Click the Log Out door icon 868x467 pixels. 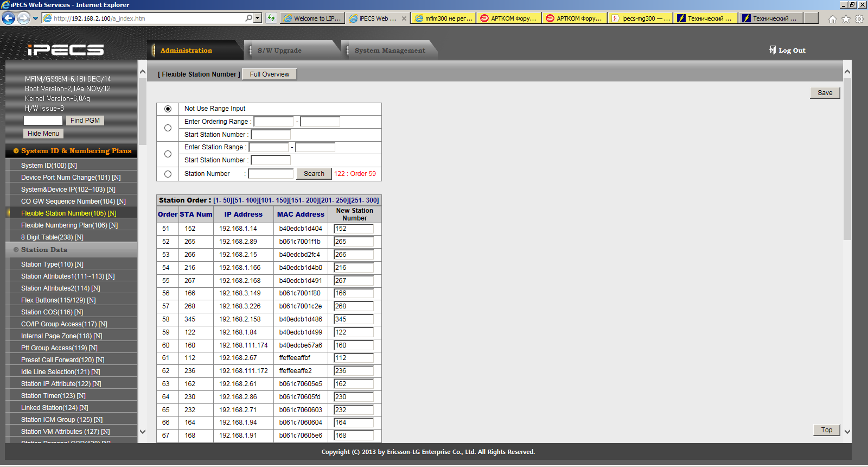pos(773,50)
